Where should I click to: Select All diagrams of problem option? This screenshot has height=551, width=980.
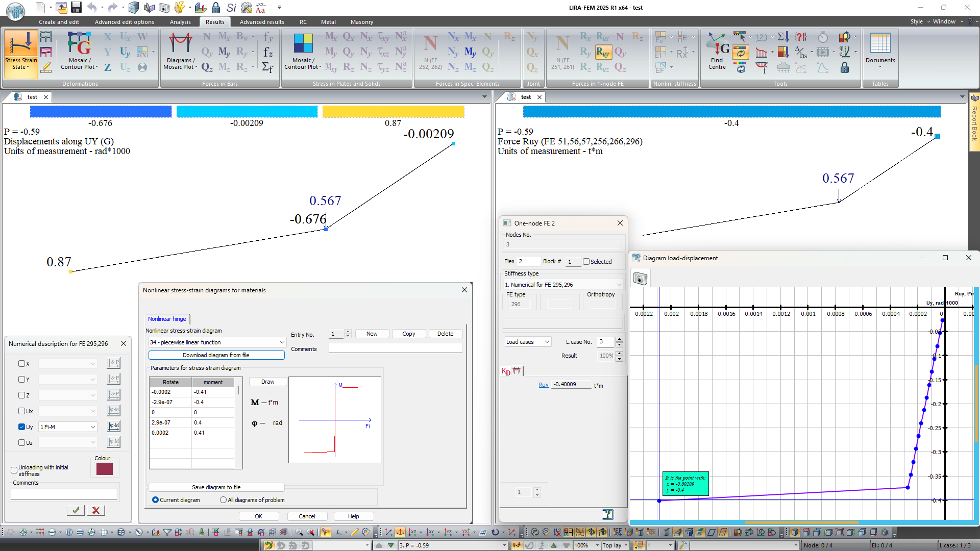click(224, 500)
